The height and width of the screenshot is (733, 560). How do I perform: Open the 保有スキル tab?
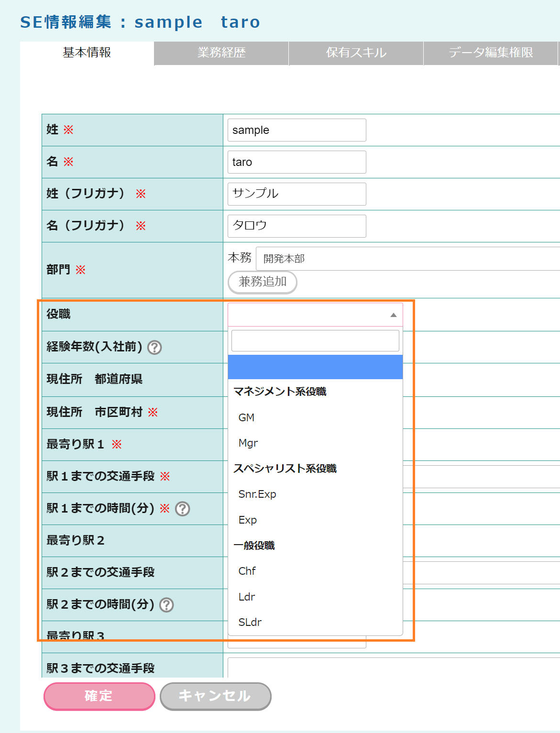[x=356, y=53]
